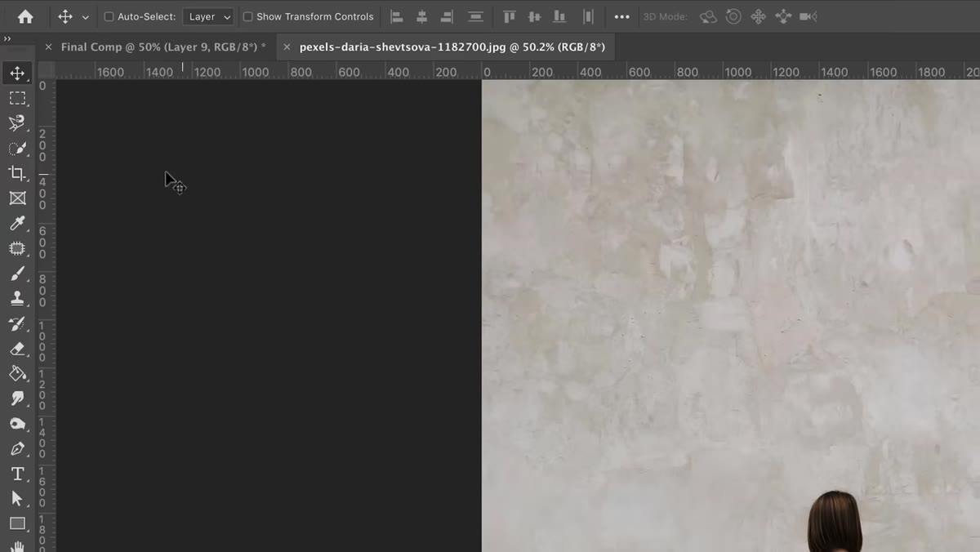This screenshot has width=980, height=552.
Task: Align bottom edges of layers
Action: (559, 16)
